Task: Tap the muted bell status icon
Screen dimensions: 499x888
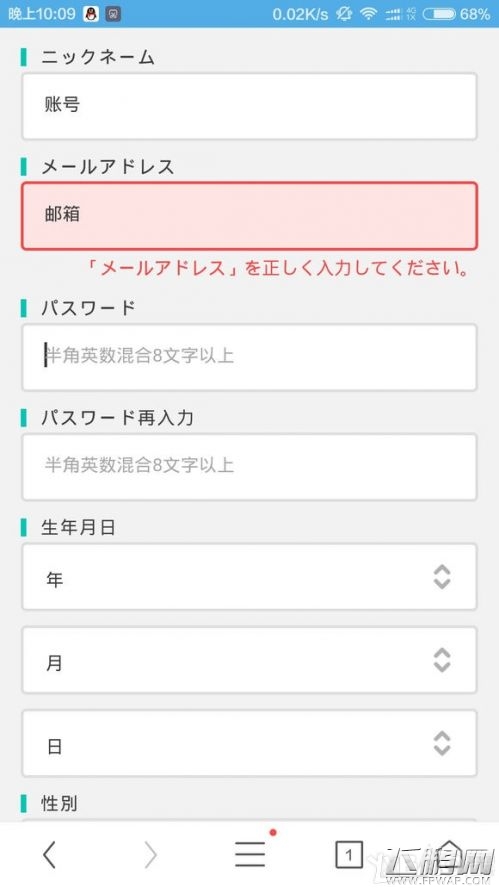Action: tap(344, 14)
